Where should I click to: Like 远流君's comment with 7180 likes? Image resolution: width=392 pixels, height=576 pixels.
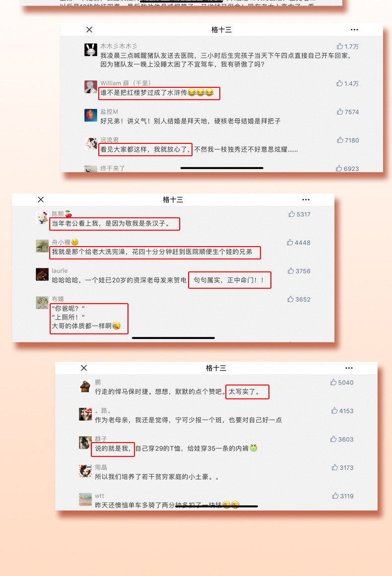(340, 140)
